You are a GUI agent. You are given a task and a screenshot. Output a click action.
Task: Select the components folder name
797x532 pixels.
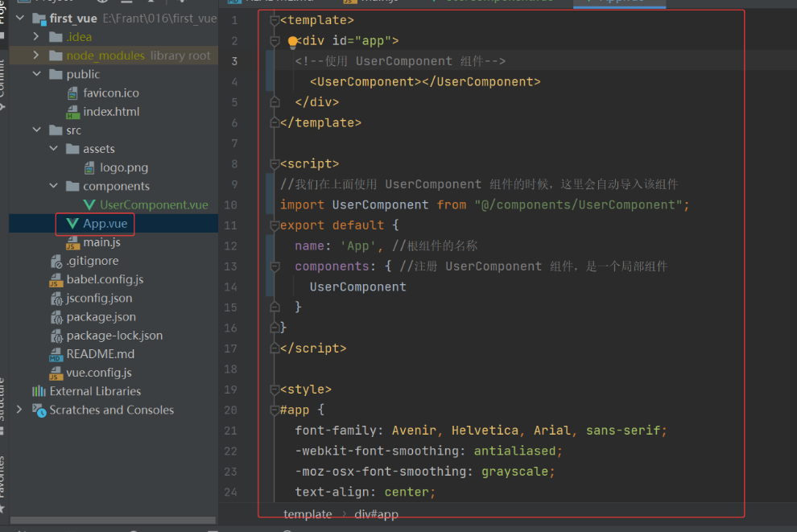(x=117, y=187)
